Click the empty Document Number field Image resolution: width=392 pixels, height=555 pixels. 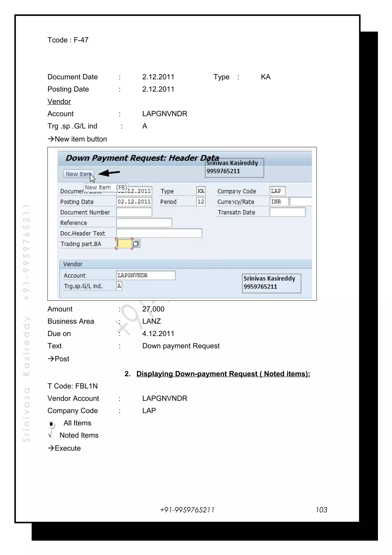pyautogui.click(x=134, y=212)
